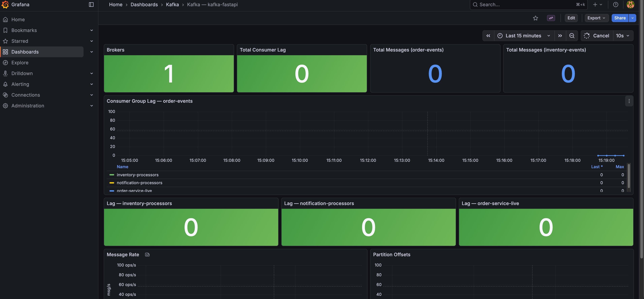Sort legend by Max column
644x299 pixels.
click(620, 167)
